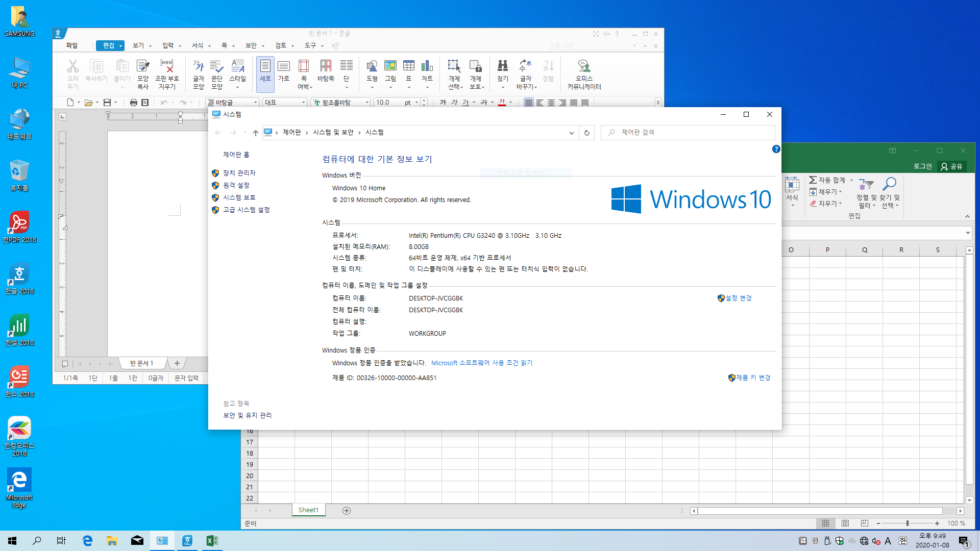This screenshot has height=551, width=980.
Task: Toggle bold 가 formatting in Hangul toolbar
Action: [443, 103]
